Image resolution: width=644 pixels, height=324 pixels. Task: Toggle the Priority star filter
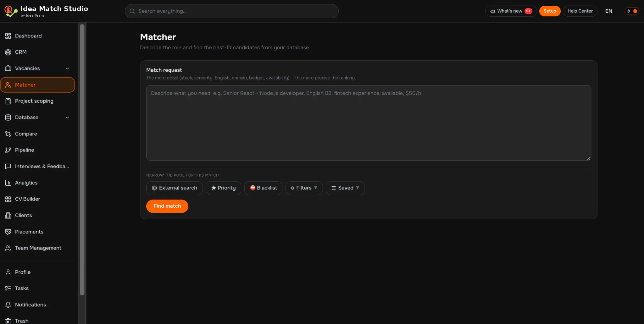click(223, 188)
